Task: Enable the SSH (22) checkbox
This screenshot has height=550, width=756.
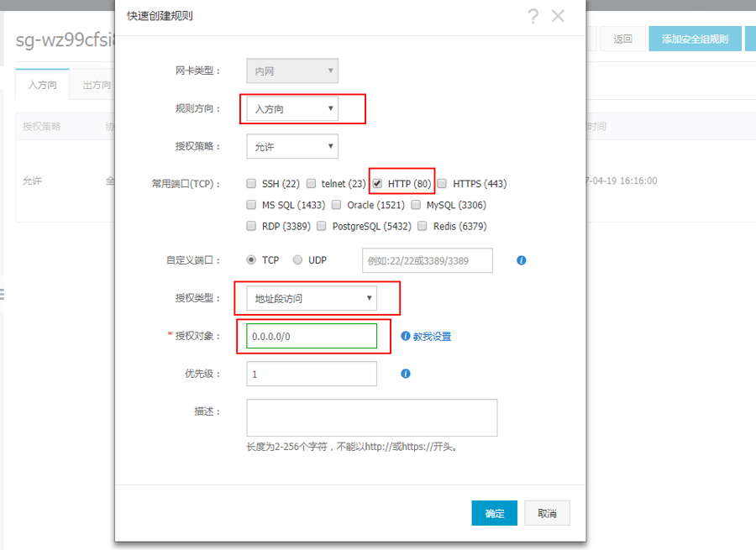Action: tap(251, 184)
